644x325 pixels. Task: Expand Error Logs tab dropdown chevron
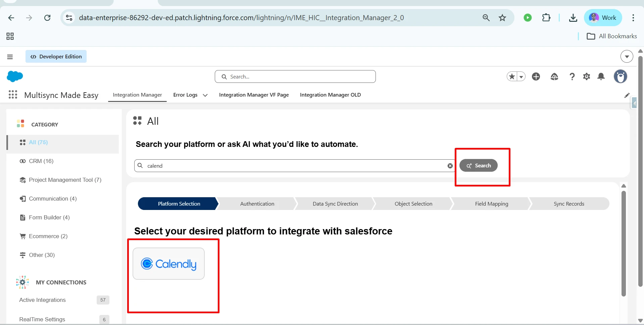[x=205, y=95]
